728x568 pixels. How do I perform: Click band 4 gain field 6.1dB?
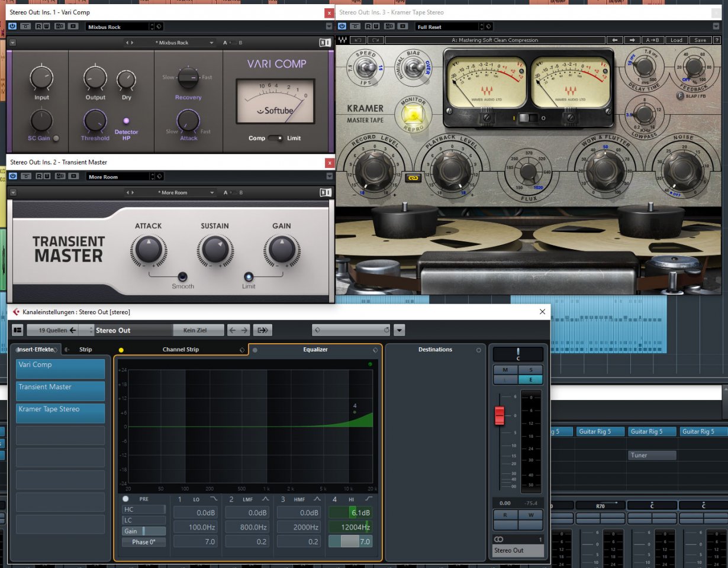[x=350, y=513]
